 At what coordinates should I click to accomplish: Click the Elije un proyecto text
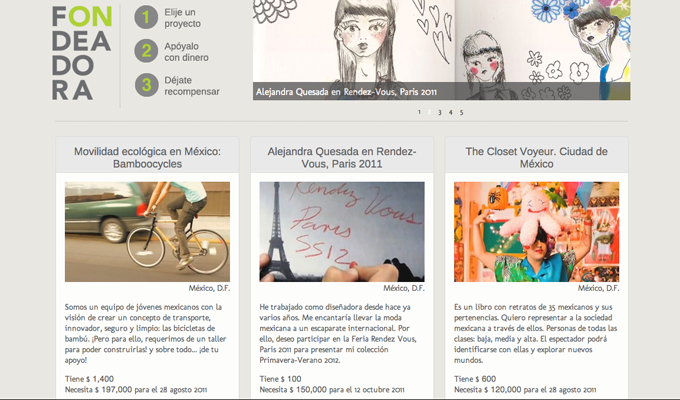(x=182, y=18)
